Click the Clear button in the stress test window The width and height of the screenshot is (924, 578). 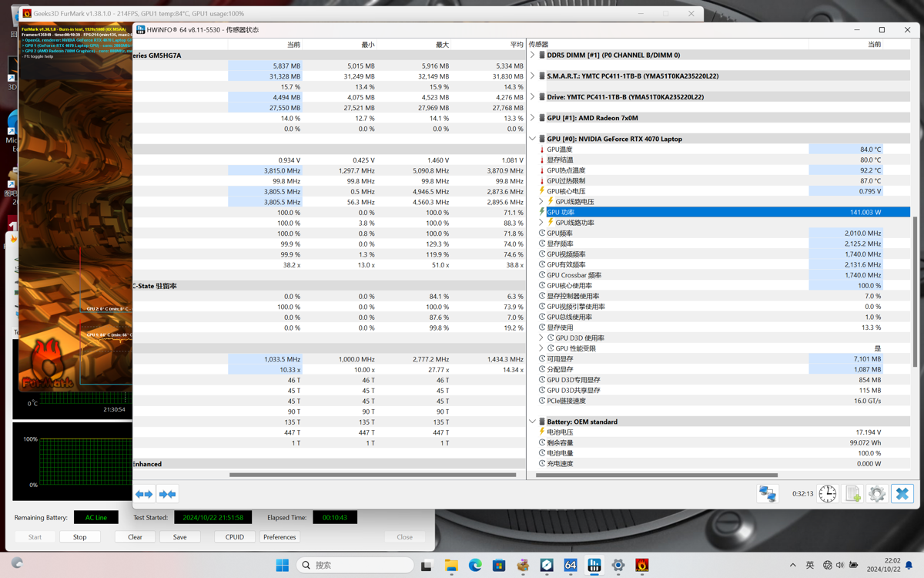[135, 536]
